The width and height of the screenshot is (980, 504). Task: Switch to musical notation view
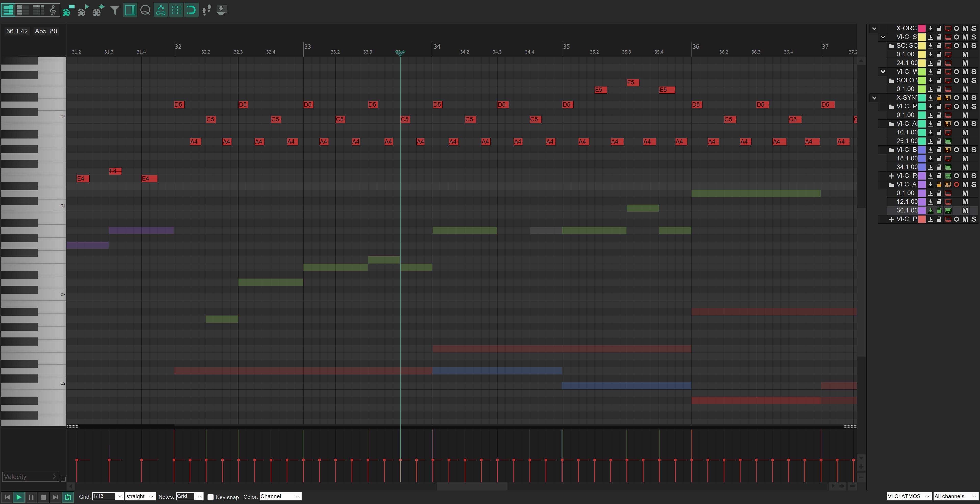[53, 10]
